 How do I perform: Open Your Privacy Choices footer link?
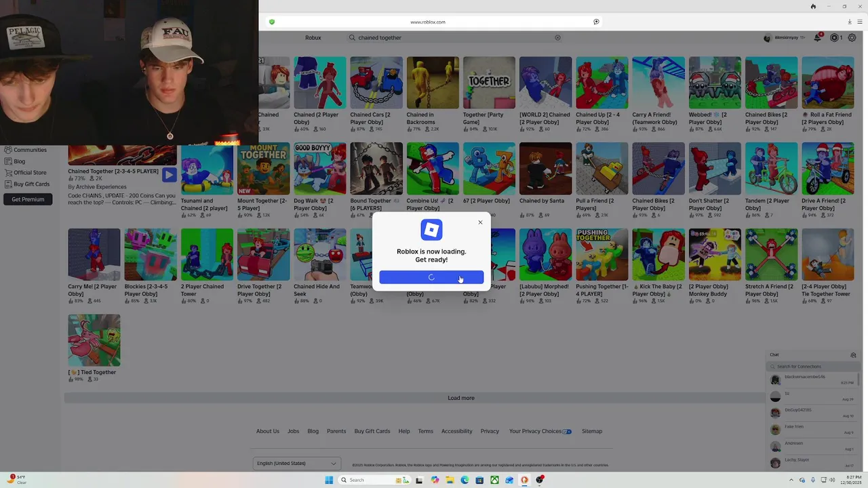(x=540, y=431)
